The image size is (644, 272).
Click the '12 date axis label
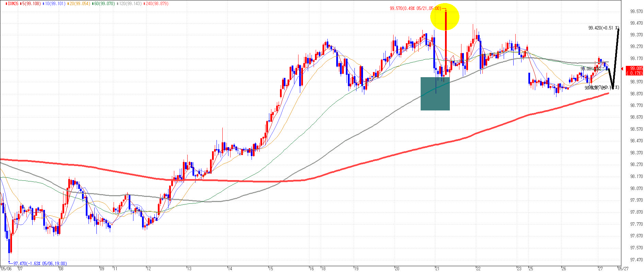148,269
